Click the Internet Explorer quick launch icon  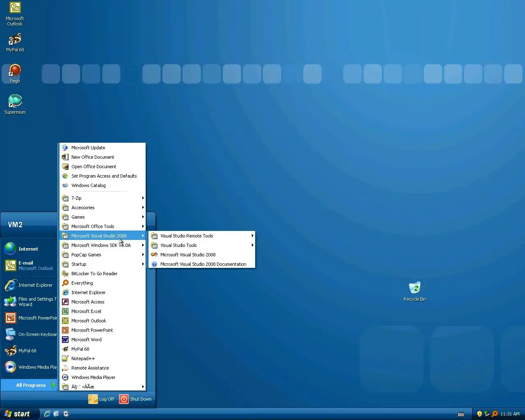[47, 414]
